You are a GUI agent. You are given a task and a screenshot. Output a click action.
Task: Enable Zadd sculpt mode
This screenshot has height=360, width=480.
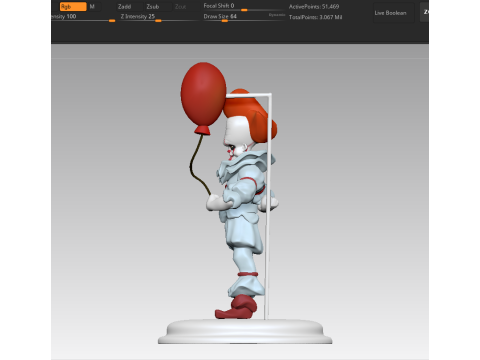coord(125,7)
